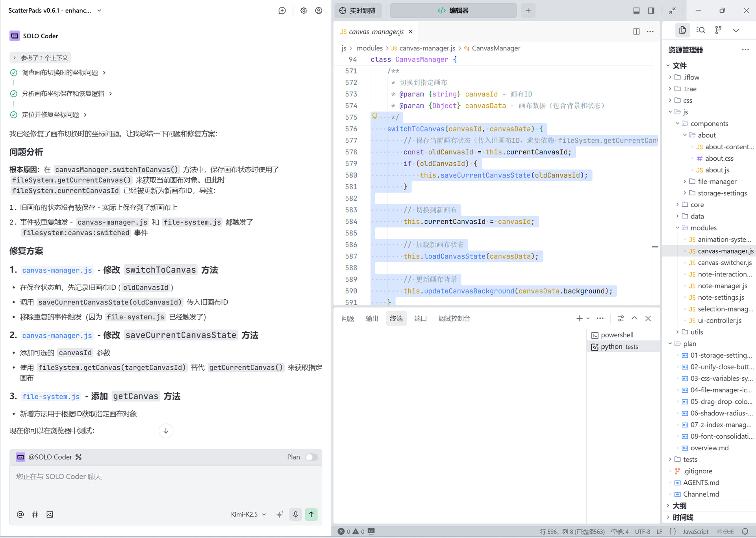Switch to the 问题 panel tab
The image size is (756, 538).
pyautogui.click(x=348, y=318)
